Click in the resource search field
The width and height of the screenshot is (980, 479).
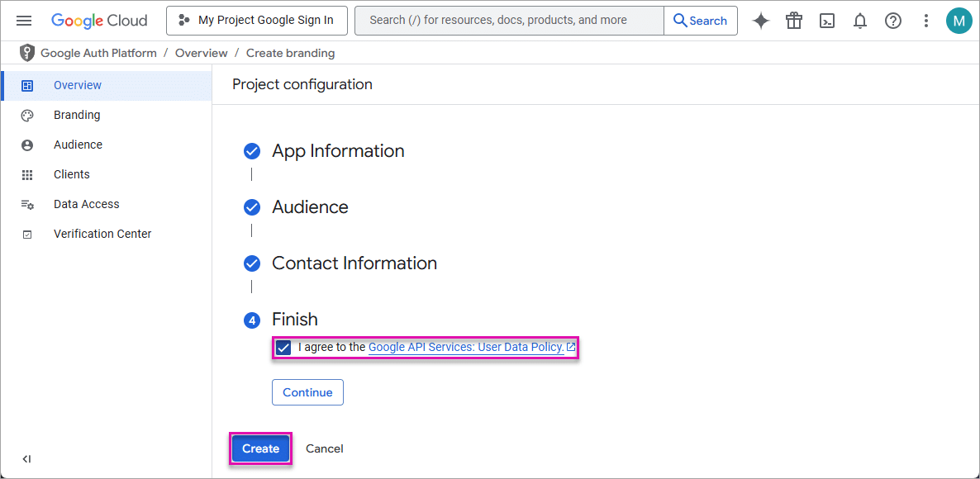point(509,21)
